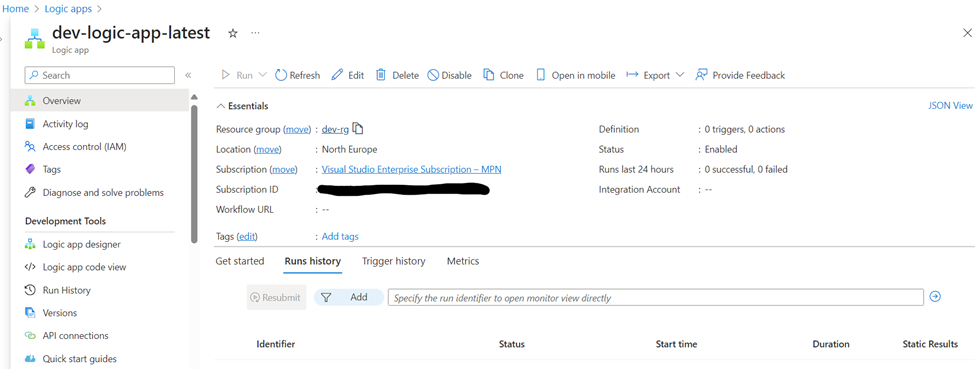975x369 pixels.
Task: Click the '0 triggers, 0 actions' value
Action: (x=744, y=129)
